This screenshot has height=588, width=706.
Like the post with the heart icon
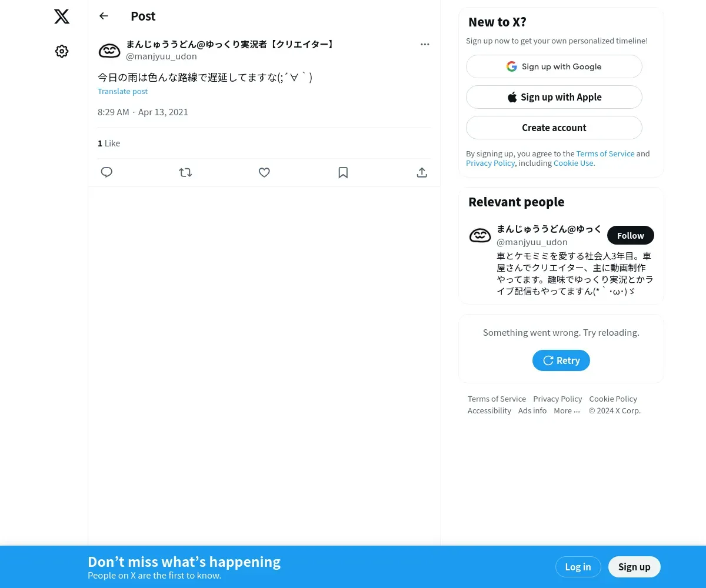click(264, 172)
